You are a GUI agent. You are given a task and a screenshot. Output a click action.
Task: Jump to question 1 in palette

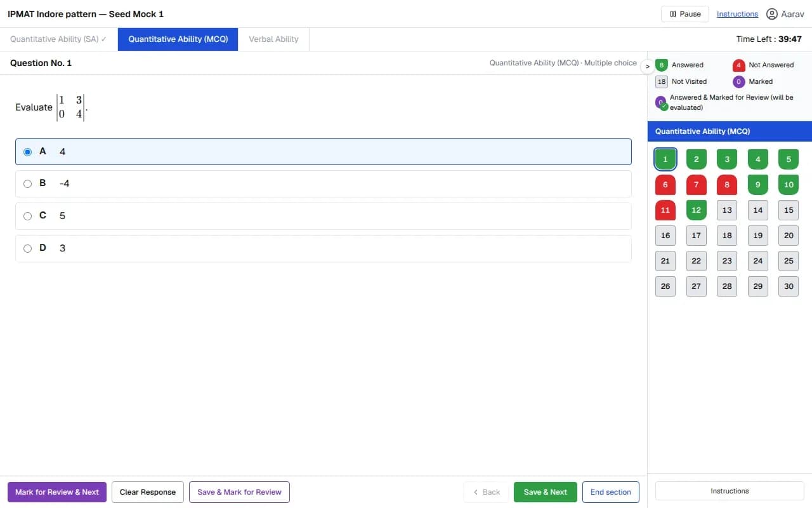(665, 159)
